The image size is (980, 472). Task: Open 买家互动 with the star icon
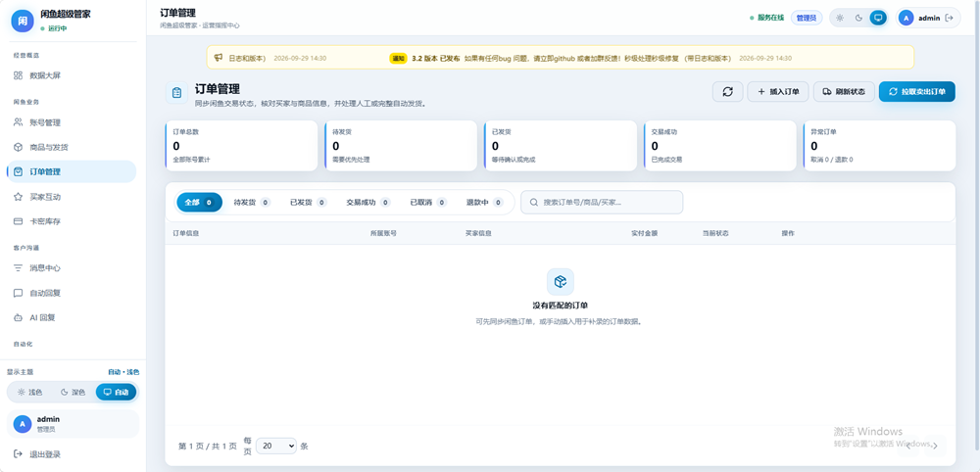tap(72, 197)
